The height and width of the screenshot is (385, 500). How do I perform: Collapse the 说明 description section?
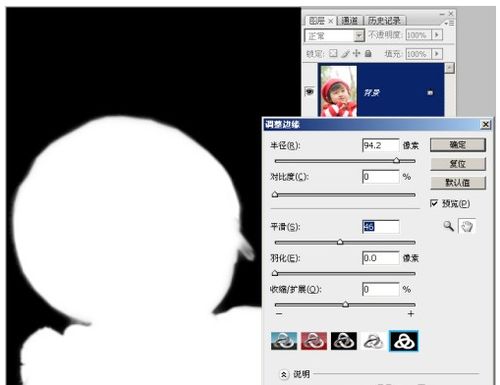[x=283, y=374]
